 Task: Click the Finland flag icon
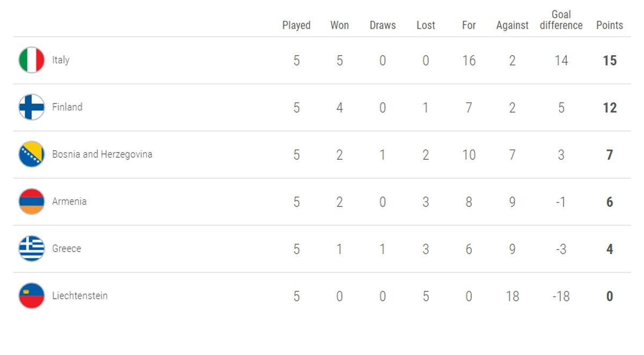[x=32, y=107]
